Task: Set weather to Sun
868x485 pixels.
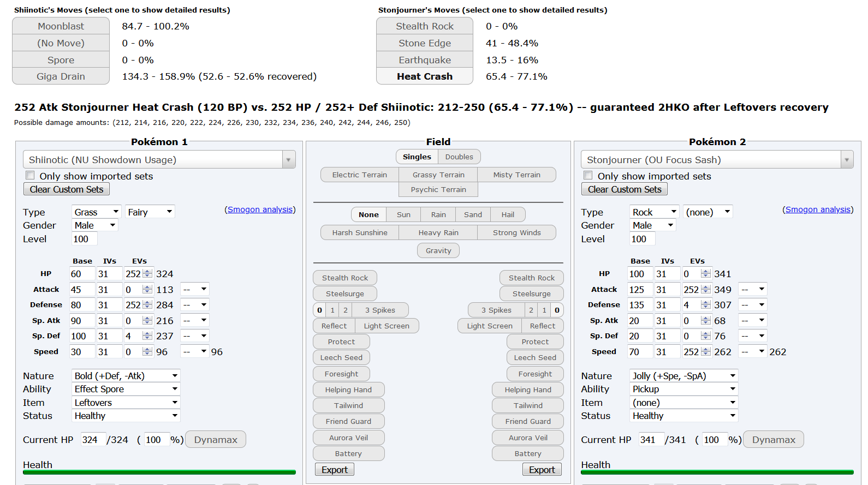Action: pos(403,214)
